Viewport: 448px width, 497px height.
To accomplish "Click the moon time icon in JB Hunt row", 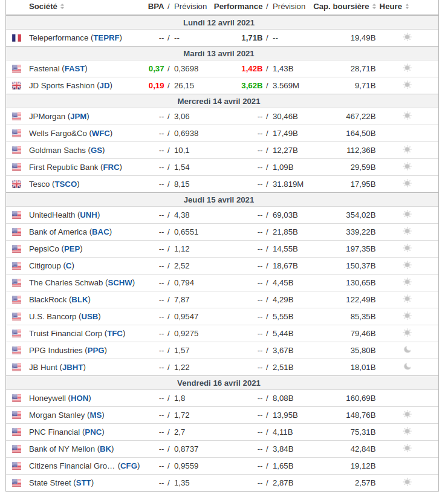I will tap(407, 367).
